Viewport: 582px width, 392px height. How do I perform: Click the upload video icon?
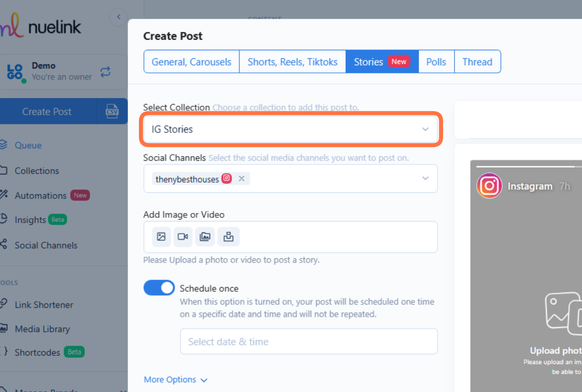[183, 236]
